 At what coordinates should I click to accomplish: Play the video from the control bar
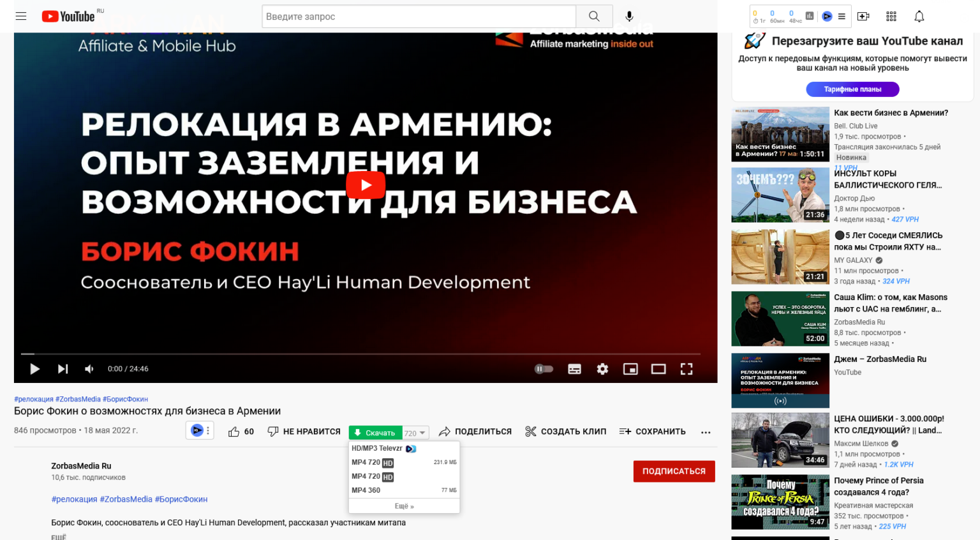click(35, 369)
